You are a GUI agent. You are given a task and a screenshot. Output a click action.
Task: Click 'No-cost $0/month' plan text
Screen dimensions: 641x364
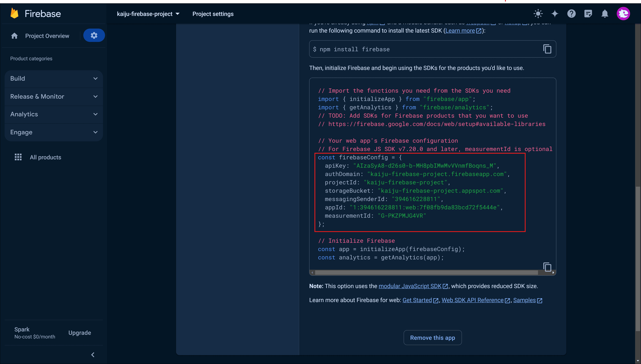click(x=35, y=337)
